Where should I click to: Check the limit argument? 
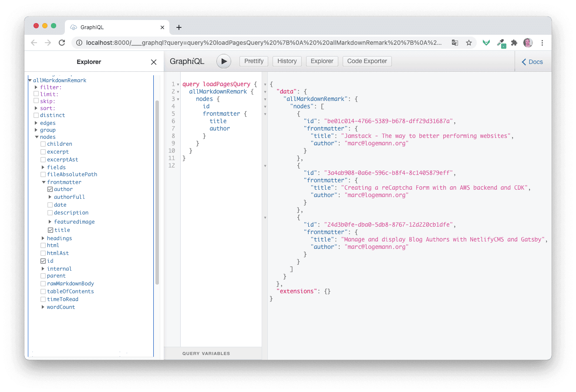tap(36, 94)
